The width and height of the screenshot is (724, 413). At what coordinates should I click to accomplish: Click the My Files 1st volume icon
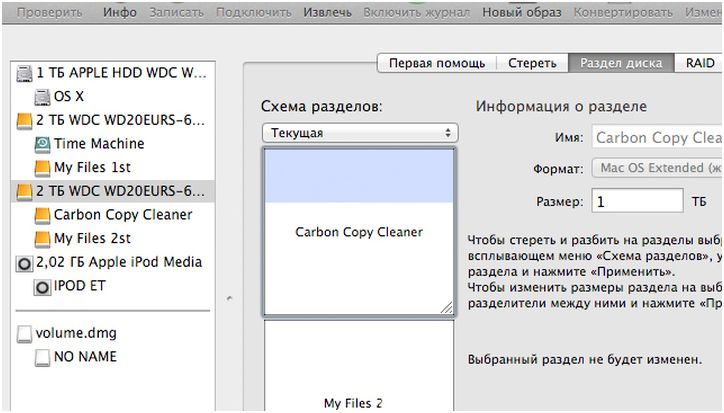[x=42, y=168]
